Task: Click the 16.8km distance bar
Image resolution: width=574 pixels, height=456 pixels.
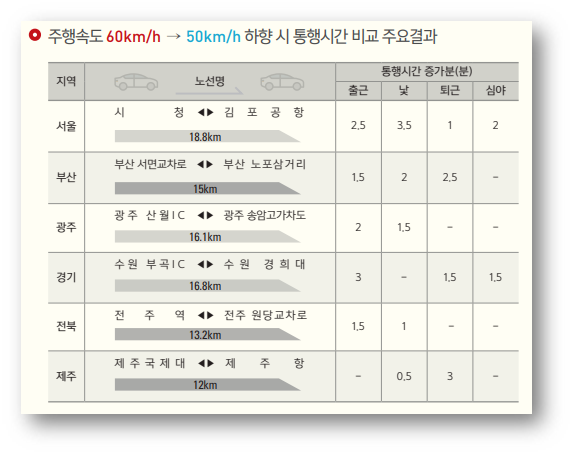Action: pyautogui.click(x=207, y=286)
